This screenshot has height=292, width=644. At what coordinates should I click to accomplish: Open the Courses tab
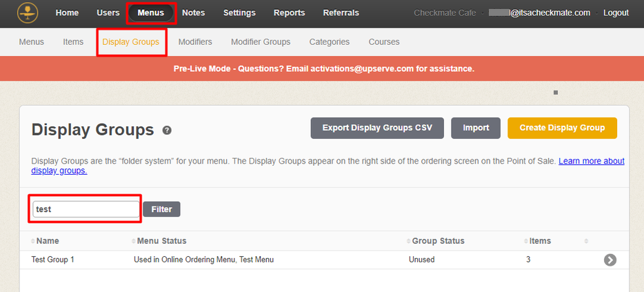[384, 42]
